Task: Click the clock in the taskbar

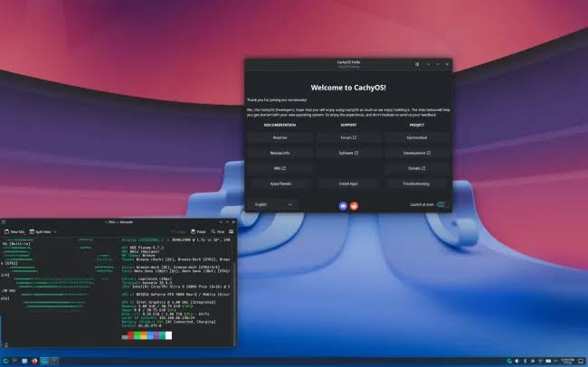Action: coord(568,362)
